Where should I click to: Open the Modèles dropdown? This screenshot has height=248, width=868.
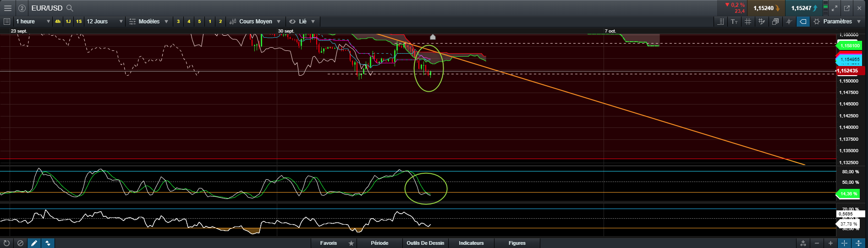point(149,22)
